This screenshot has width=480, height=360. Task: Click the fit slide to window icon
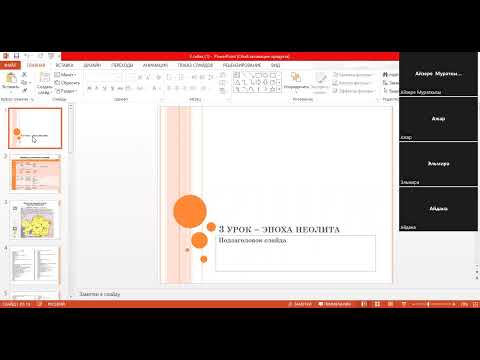[x=476, y=304]
